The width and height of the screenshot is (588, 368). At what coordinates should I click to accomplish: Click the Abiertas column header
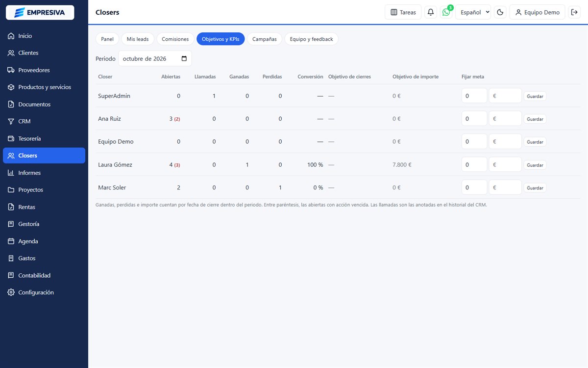point(171,77)
